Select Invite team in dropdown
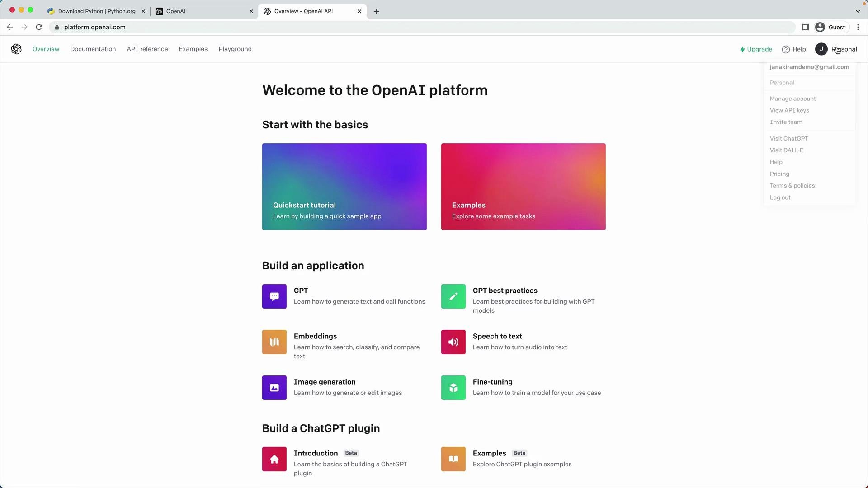 (786, 122)
